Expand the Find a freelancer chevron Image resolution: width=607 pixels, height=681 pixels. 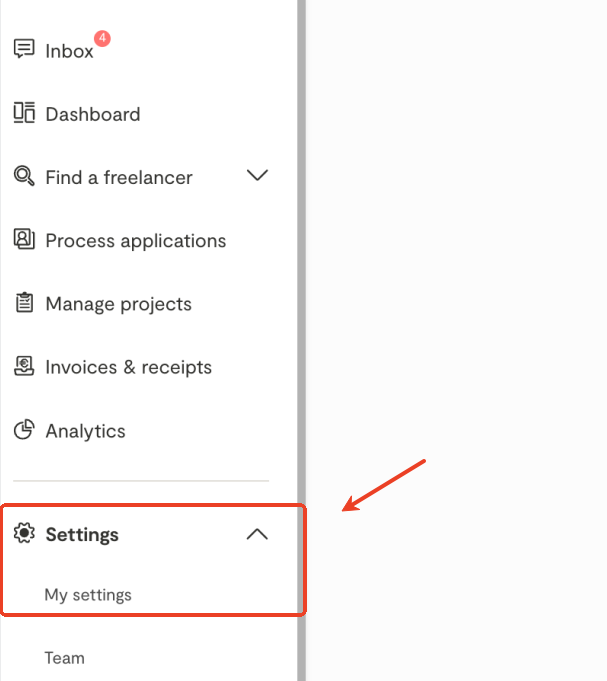click(257, 176)
